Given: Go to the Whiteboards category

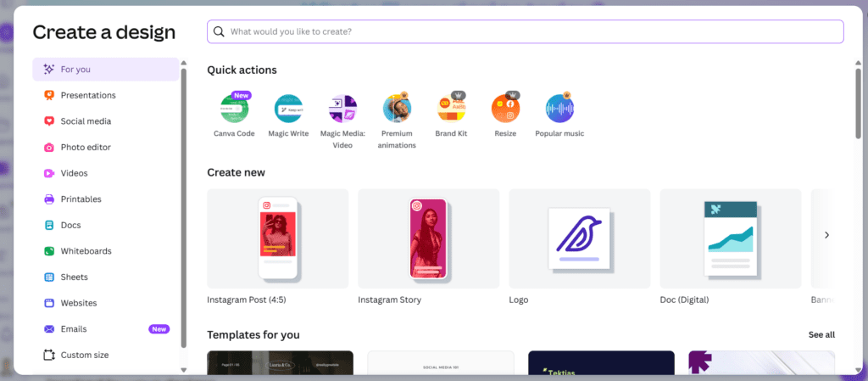Looking at the screenshot, I should (x=86, y=251).
